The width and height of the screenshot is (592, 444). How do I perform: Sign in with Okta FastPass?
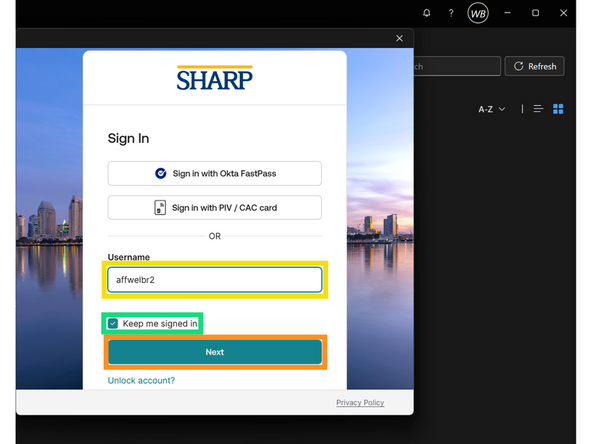click(x=214, y=173)
